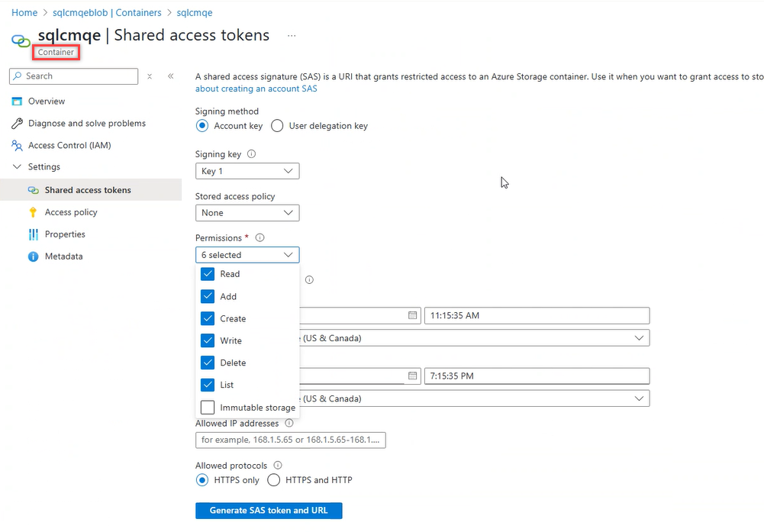Go to the Shared access tokens menu item
Viewport: 764px width, 532px height.
pyautogui.click(x=88, y=190)
